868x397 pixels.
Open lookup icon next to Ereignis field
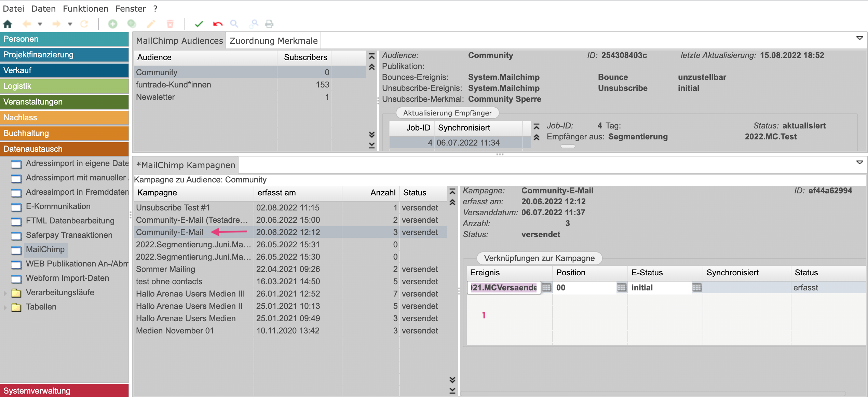[546, 287]
